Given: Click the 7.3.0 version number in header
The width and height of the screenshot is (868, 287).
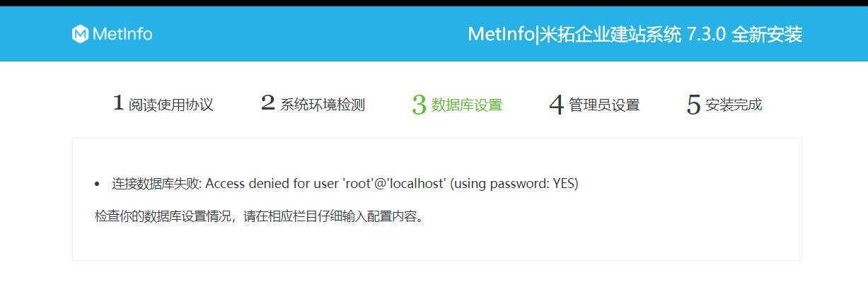Looking at the screenshot, I should point(706,35).
